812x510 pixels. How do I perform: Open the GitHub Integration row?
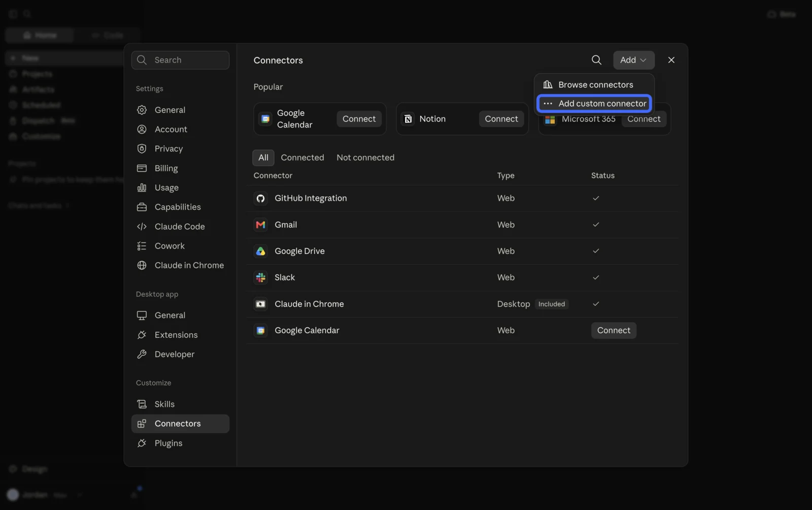tap(462, 199)
